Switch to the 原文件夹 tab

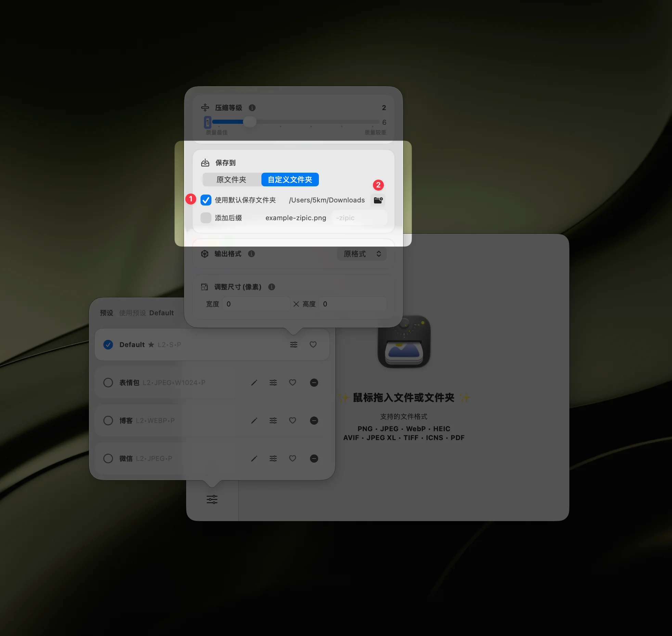click(231, 180)
